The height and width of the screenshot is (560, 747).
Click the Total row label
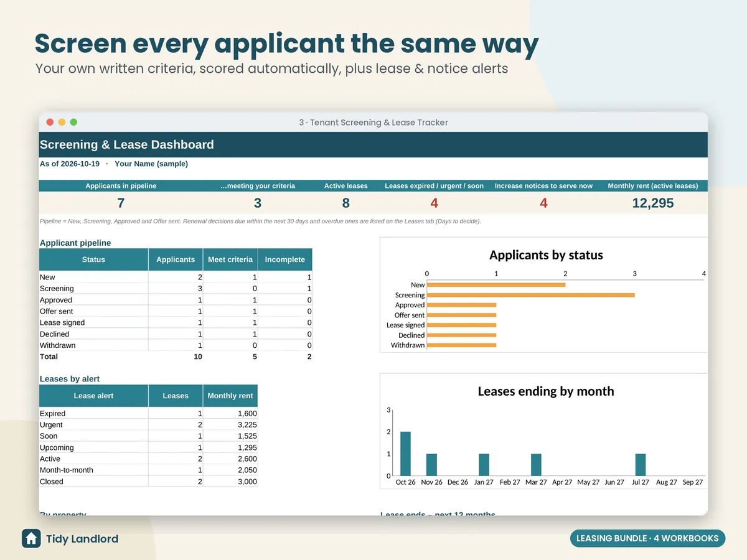tap(49, 357)
